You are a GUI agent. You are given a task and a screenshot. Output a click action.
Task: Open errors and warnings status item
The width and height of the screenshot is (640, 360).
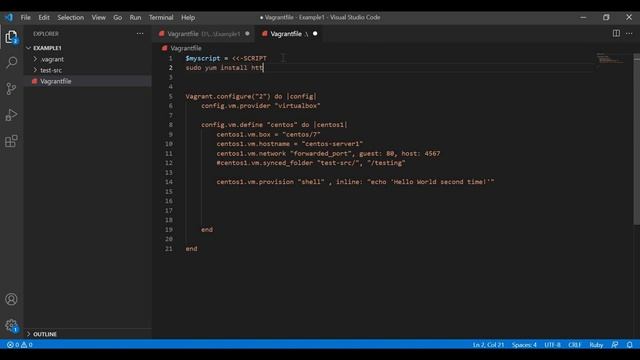20,345
